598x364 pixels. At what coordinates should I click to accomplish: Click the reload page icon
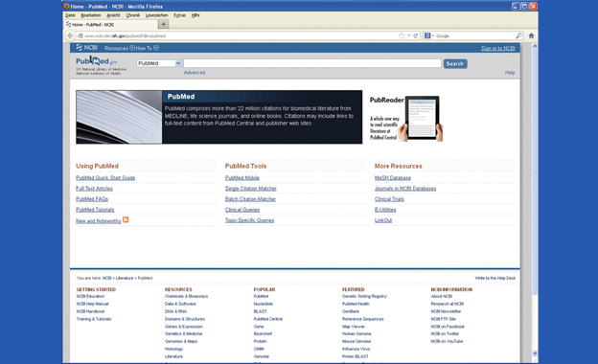tap(416, 35)
